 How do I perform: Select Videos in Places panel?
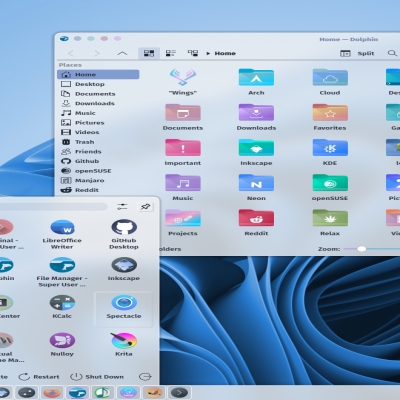point(98,132)
